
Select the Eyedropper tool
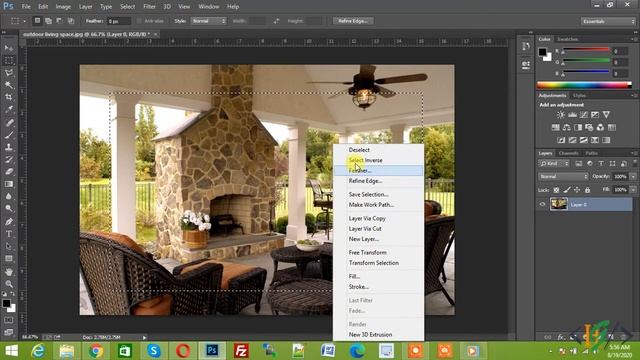tap(9, 109)
